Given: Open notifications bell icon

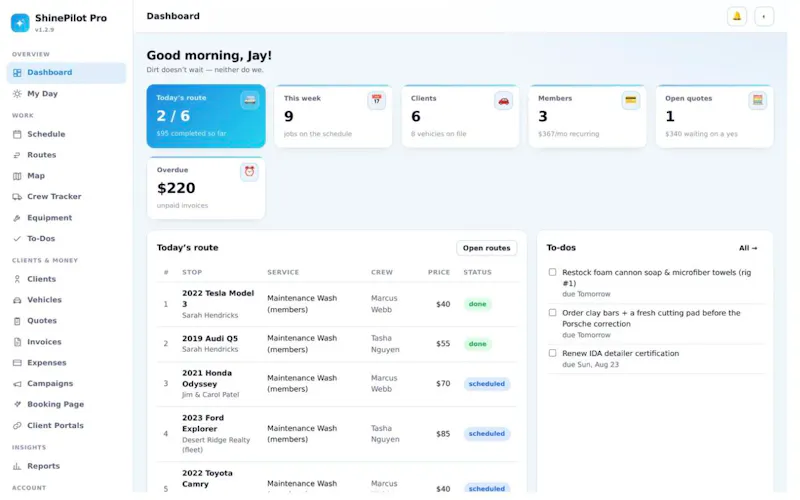Looking at the screenshot, I should 737,16.
